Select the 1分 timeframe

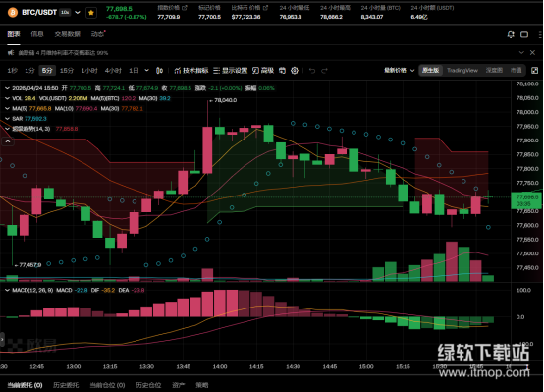[x=29, y=71]
